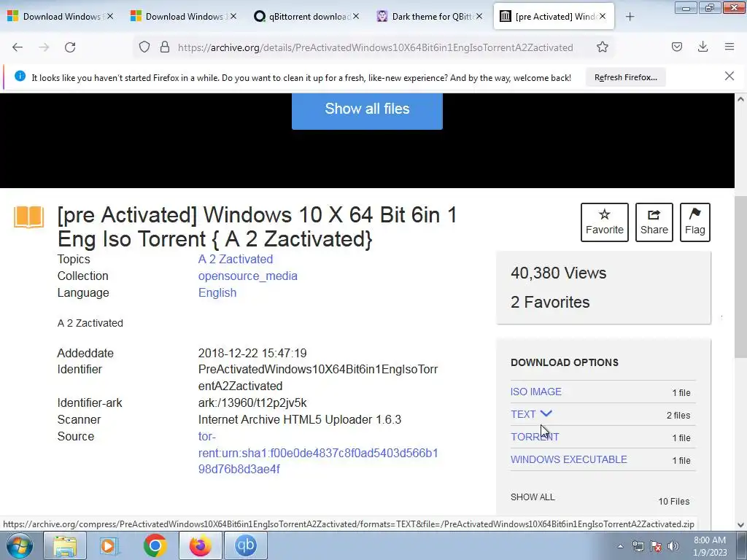Open Google Chrome from taskbar

[x=155, y=545]
